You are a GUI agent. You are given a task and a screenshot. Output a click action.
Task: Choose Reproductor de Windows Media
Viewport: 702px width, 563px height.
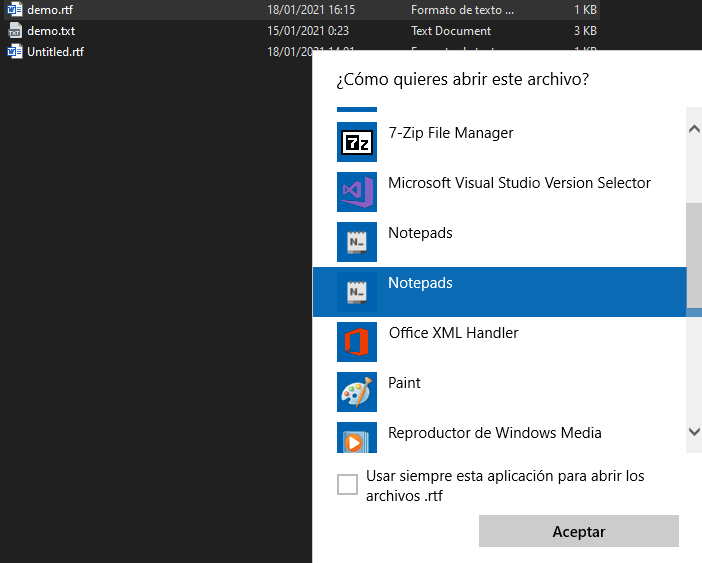click(495, 433)
